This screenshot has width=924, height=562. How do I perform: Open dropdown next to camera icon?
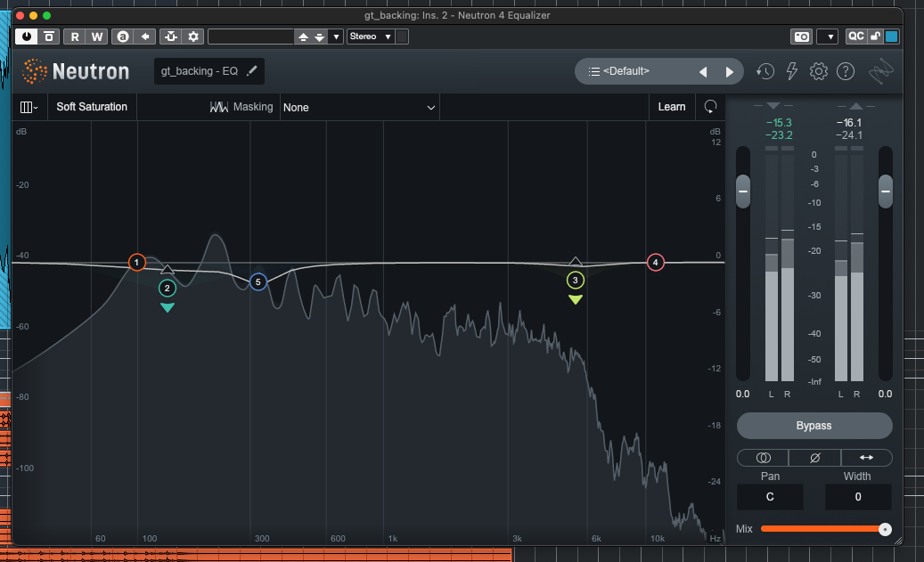point(828,37)
